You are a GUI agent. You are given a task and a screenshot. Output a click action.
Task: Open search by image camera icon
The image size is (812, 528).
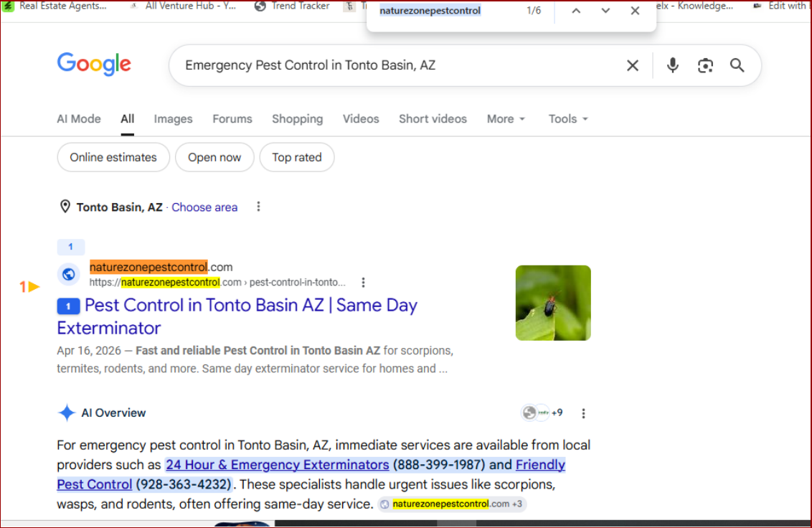coord(705,65)
